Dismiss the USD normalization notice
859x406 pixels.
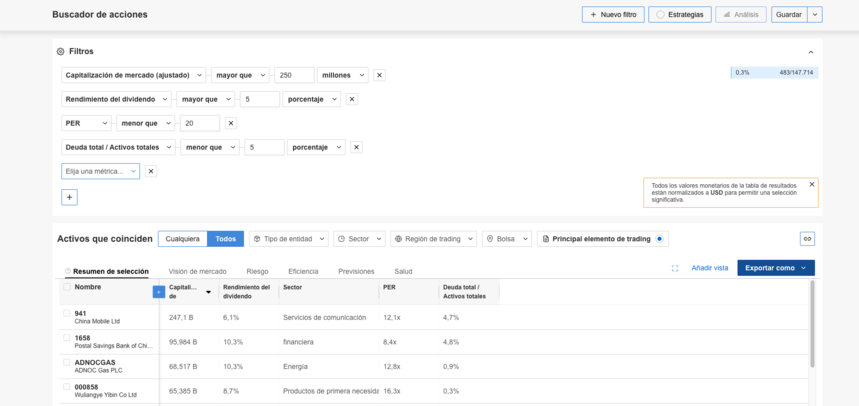(811, 184)
